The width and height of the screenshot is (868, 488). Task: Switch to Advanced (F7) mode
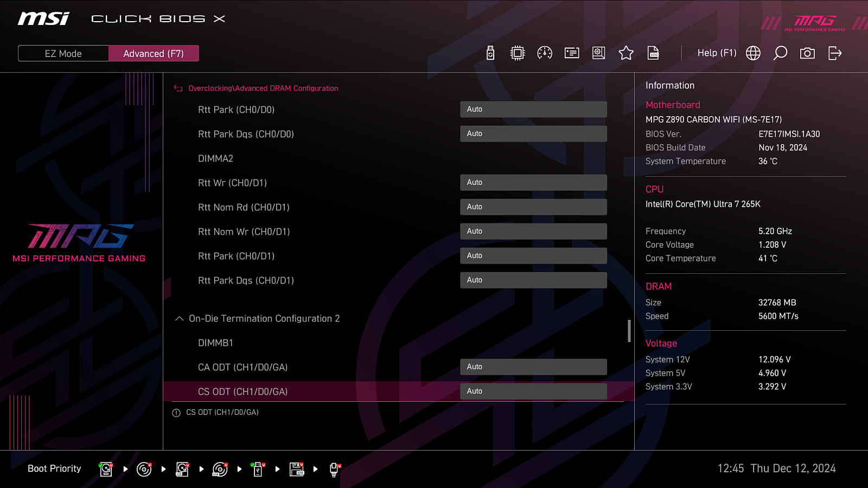(154, 54)
